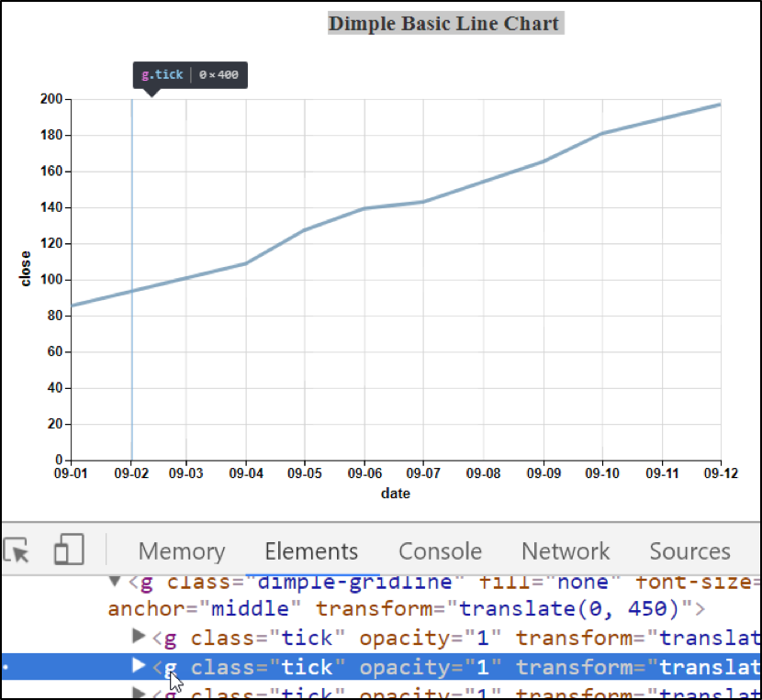
Task: Click the 09-01 x-axis label
Action: (71, 473)
